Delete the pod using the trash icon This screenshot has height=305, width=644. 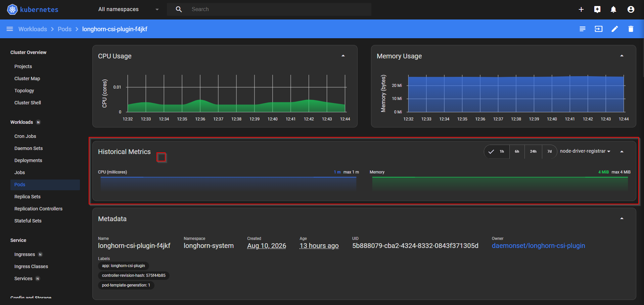click(631, 29)
